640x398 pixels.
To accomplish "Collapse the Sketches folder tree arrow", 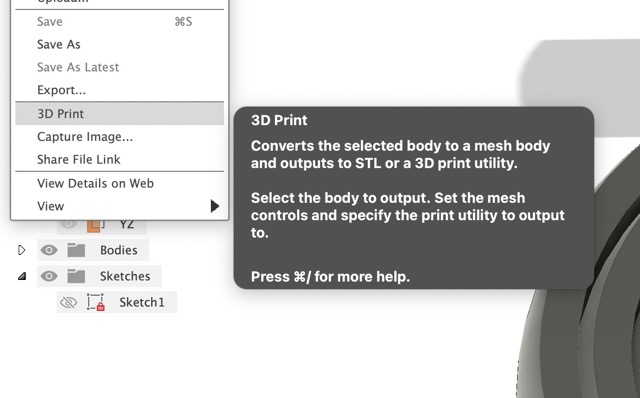I will [x=22, y=277].
